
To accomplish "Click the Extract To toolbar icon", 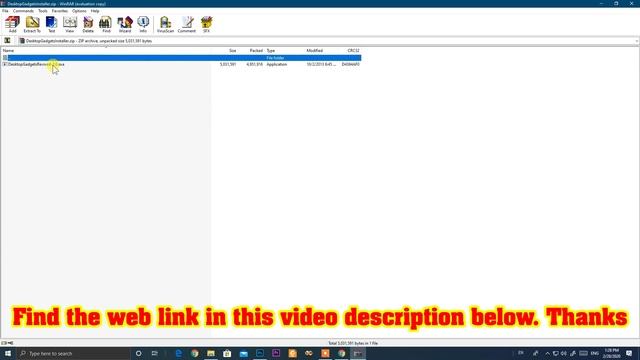I will [x=32, y=24].
